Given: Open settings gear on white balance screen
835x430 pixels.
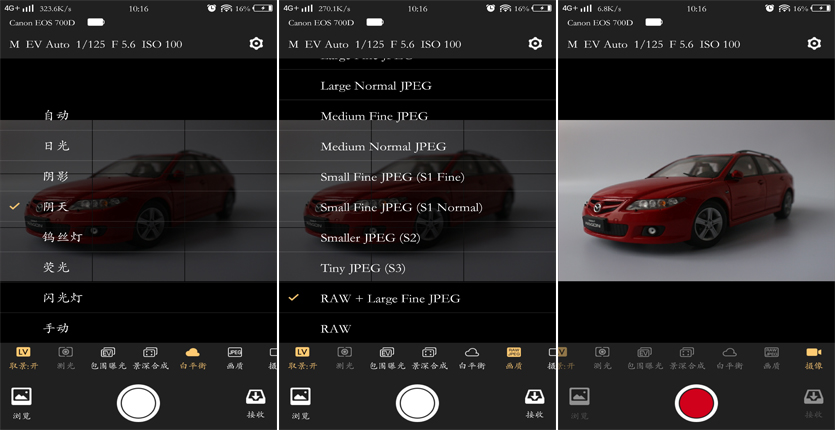Looking at the screenshot, I should [256, 44].
